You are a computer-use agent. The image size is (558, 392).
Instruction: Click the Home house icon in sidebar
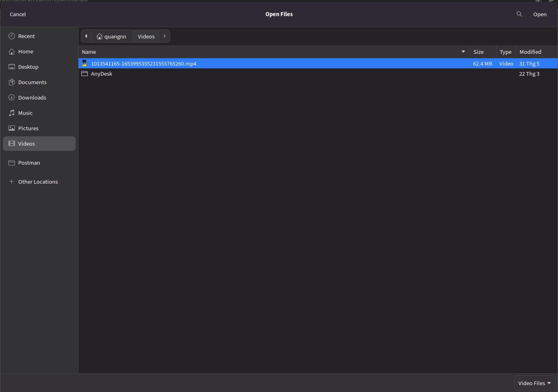click(12, 51)
